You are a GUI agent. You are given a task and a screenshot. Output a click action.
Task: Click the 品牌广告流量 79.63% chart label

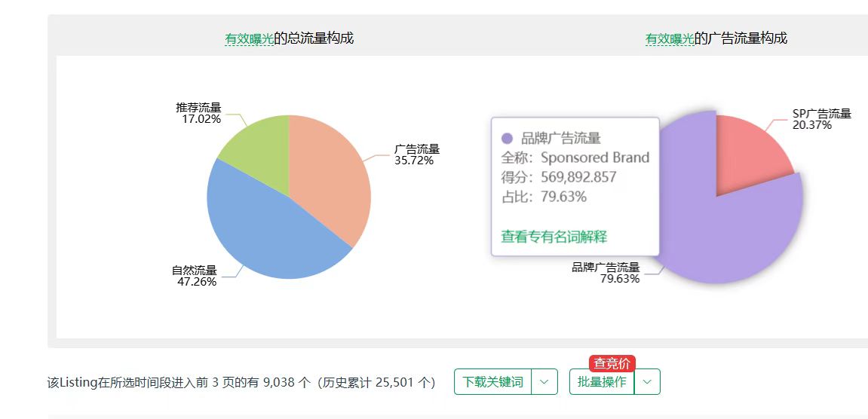[606, 273]
